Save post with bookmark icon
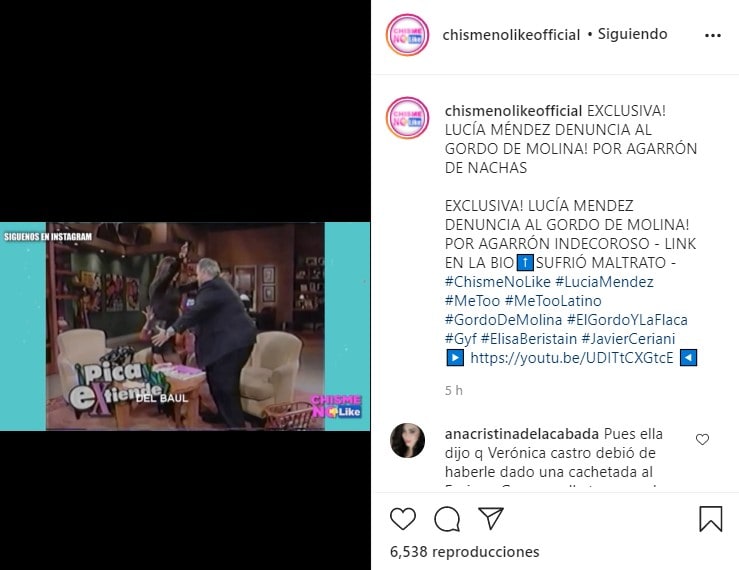739x570 pixels. (x=711, y=519)
